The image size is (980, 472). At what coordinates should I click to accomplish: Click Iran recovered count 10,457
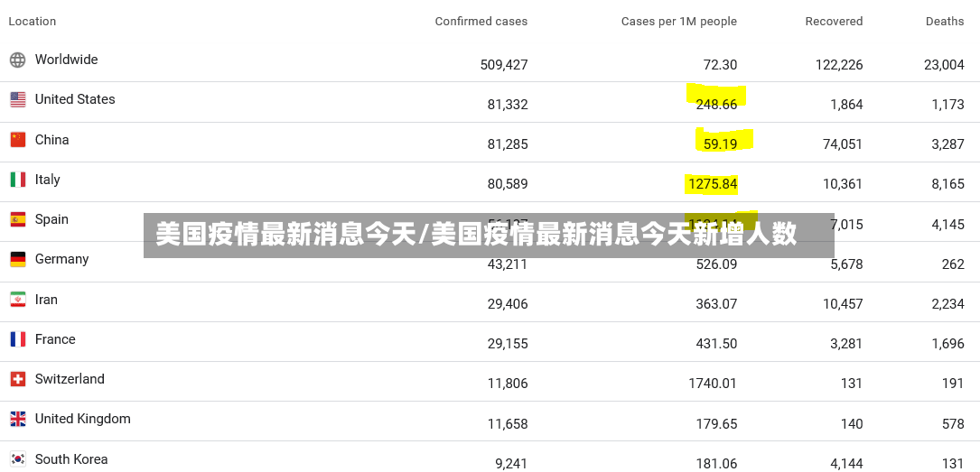pyautogui.click(x=843, y=304)
